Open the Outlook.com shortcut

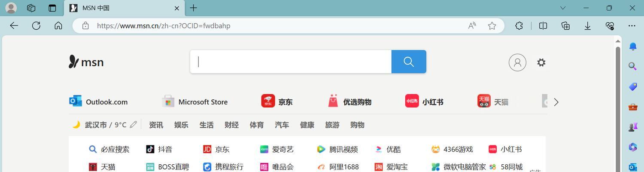click(98, 101)
